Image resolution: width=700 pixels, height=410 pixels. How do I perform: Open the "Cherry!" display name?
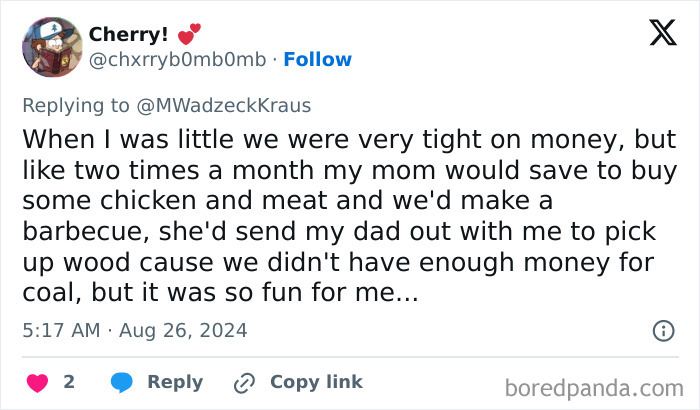(128, 34)
